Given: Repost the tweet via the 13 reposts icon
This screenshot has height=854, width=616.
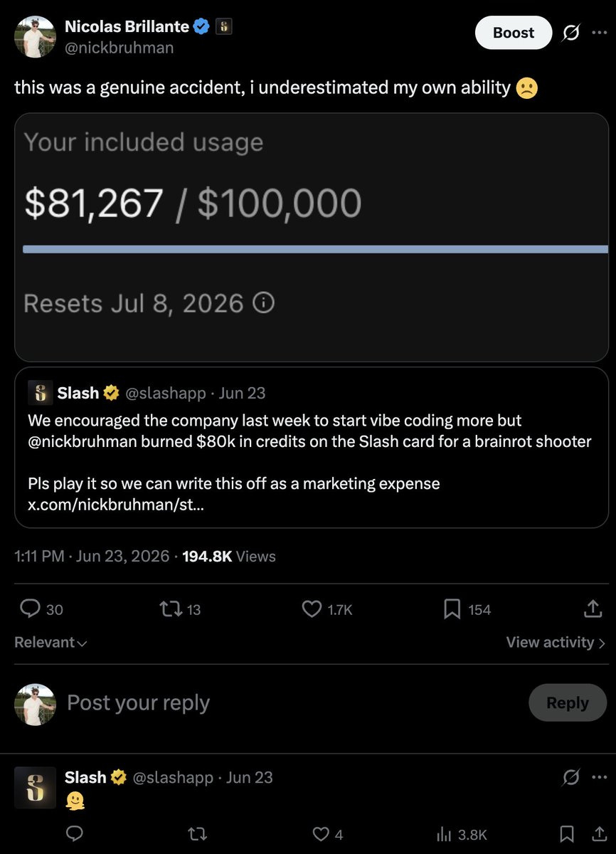Looking at the screenshot, I should [x=170, y=609].
